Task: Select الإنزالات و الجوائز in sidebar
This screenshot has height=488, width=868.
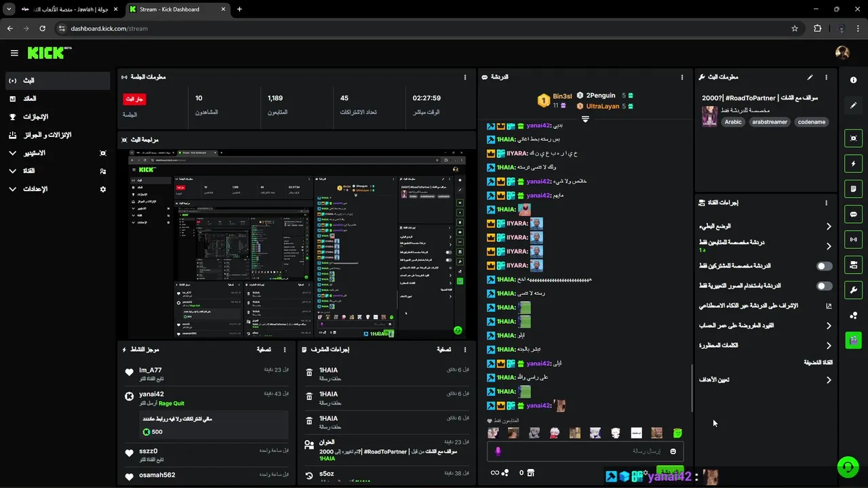Action: point(58,135)
